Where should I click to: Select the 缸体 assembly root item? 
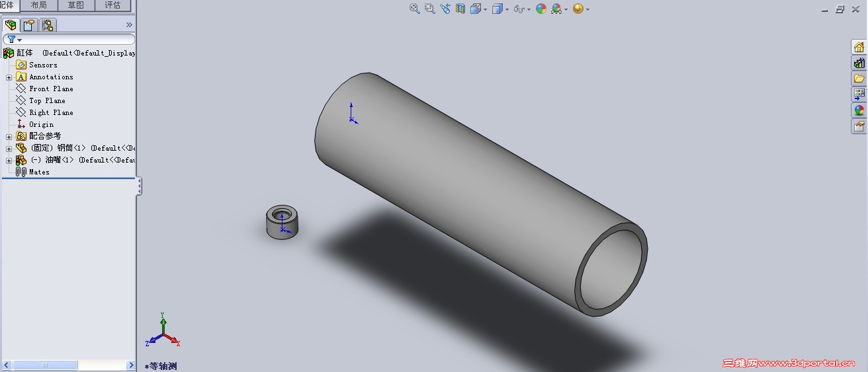tap(69, 53)
